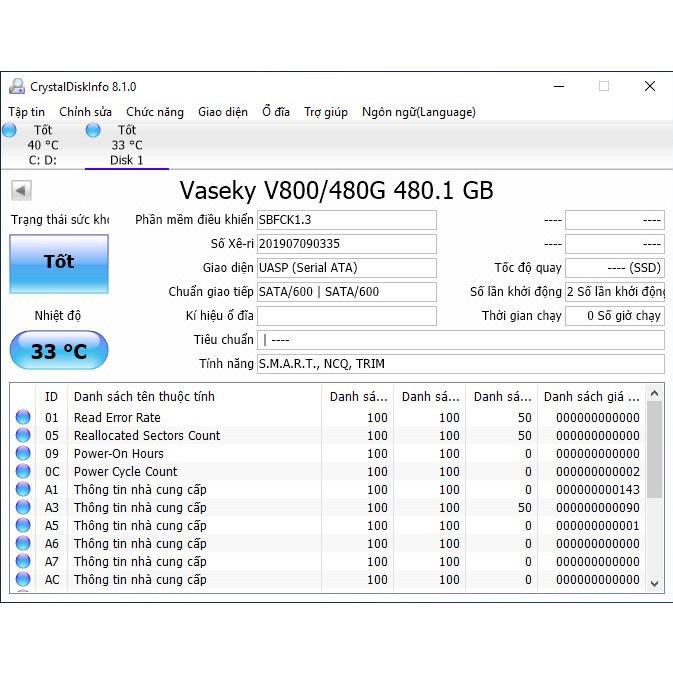Click the blue status circle of attribute AC
This screenshot has height=673, width=673.
coord(23,579)
